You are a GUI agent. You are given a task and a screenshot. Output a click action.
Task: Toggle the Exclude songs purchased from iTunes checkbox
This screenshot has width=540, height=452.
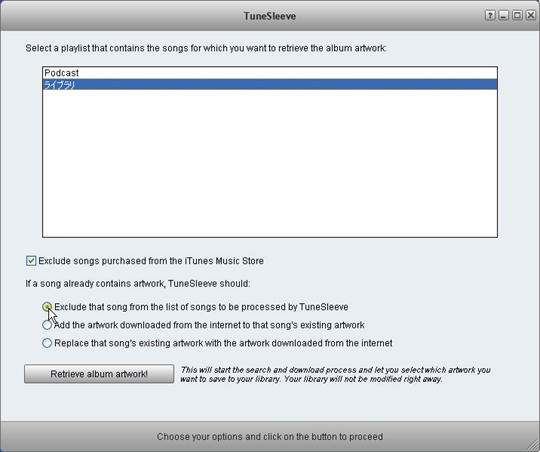click(31, 261)
